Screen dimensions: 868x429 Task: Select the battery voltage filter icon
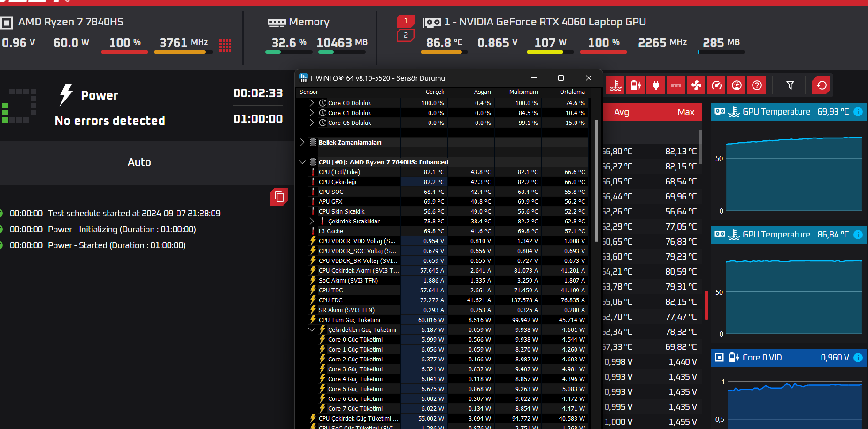[x=636, y=85]
